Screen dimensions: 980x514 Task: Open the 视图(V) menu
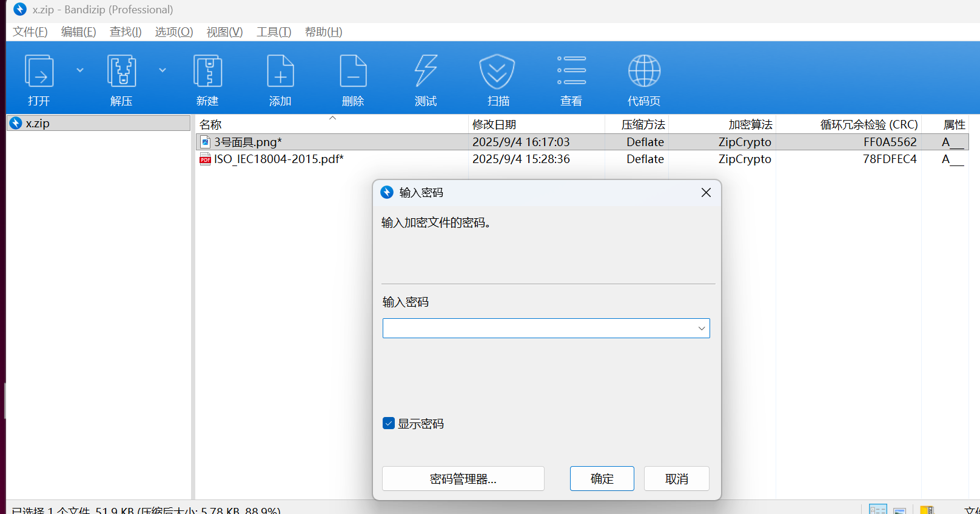click(x=225, y=32)
